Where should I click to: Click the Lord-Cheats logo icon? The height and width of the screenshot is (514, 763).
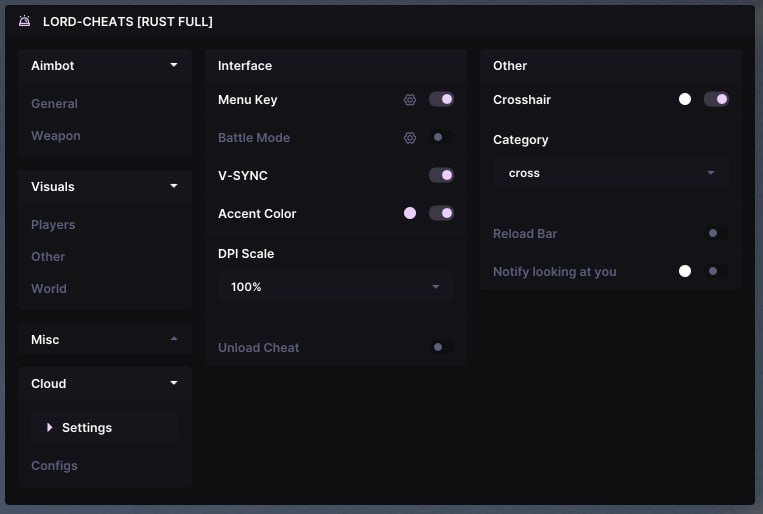[x=24, y=21]
